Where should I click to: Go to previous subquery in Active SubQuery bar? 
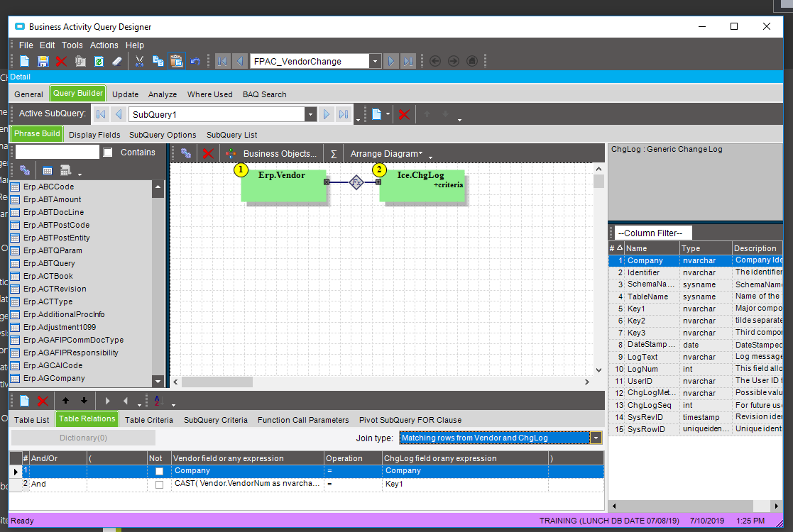pos(119,114)
